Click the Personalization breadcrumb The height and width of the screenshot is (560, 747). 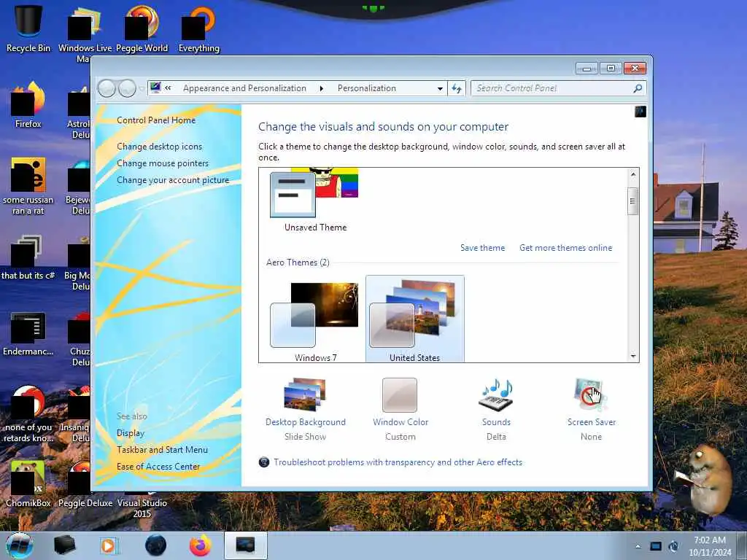tap(367, 88)
